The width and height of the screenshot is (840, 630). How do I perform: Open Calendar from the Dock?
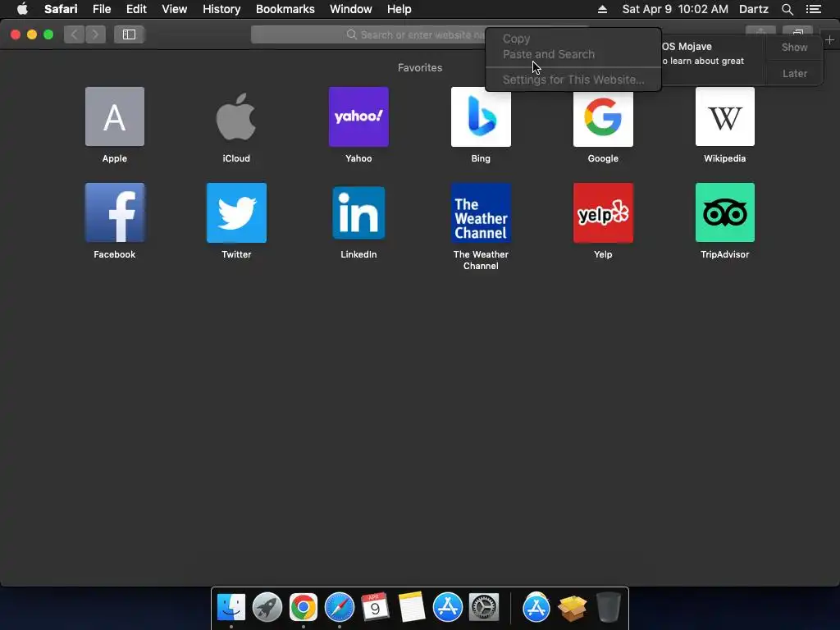(375, 608)
